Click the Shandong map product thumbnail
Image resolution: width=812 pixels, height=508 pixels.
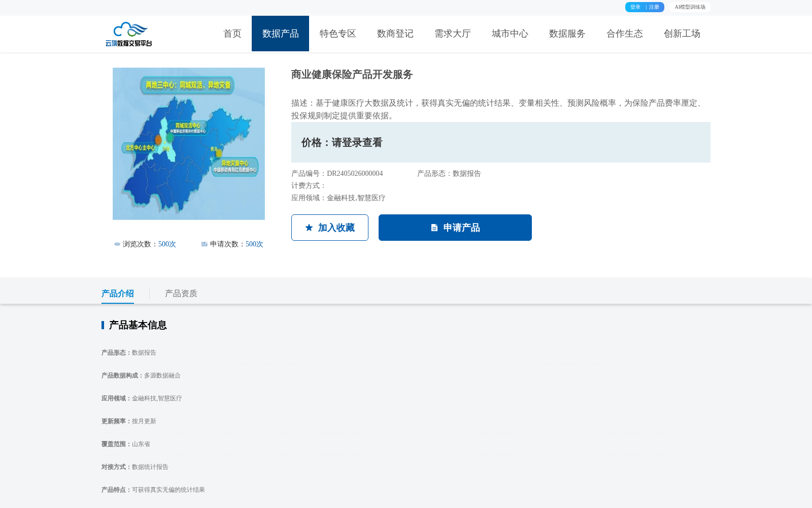[x=189, y=144]
